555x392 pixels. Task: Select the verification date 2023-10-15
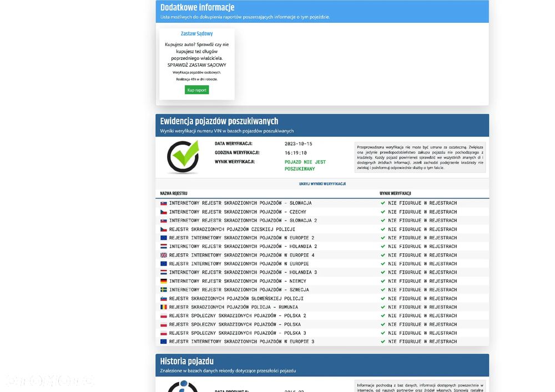[x=299, y=144]
